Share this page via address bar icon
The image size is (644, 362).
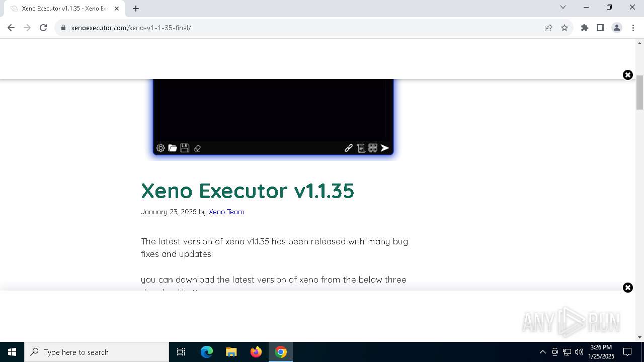pyautogui.click(x=548, y=28)
